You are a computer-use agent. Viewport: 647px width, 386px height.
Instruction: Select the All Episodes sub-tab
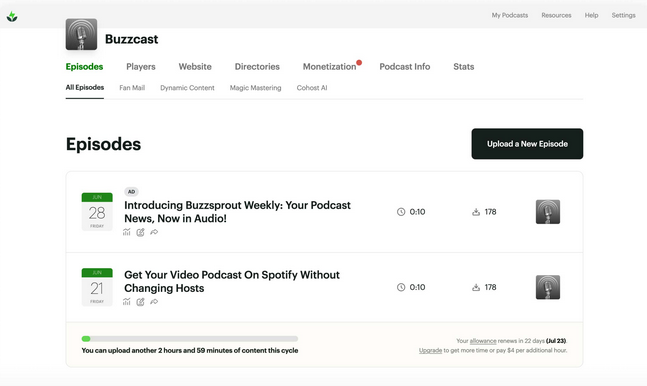pyautogui.click(x=85, y=88)
